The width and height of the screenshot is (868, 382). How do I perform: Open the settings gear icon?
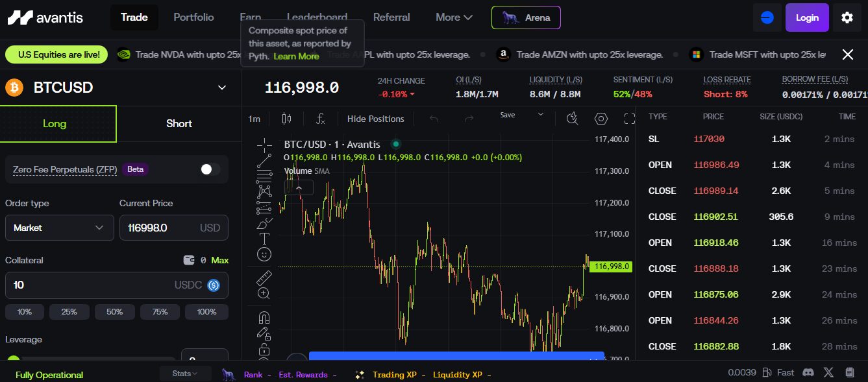pyautogui.click(x=847, y=18)
